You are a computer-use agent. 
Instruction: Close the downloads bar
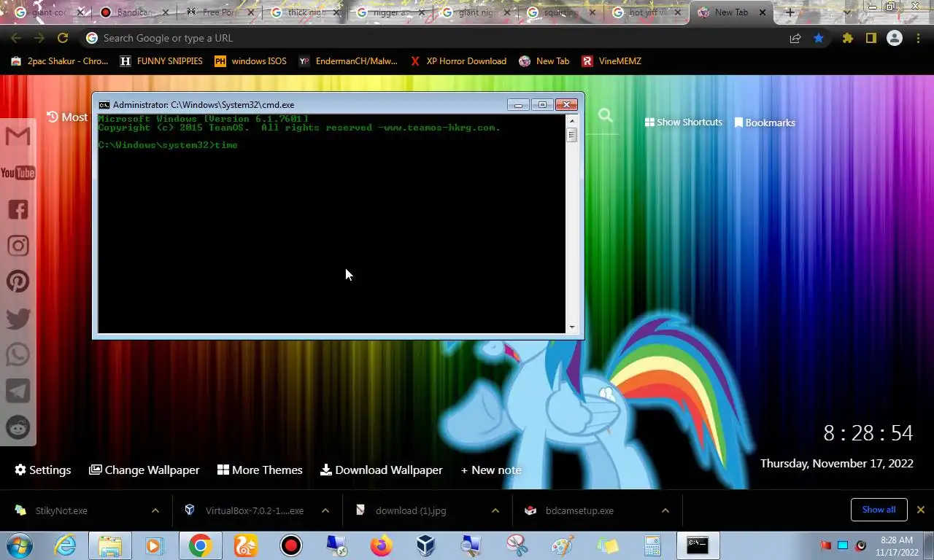(921, 510)
